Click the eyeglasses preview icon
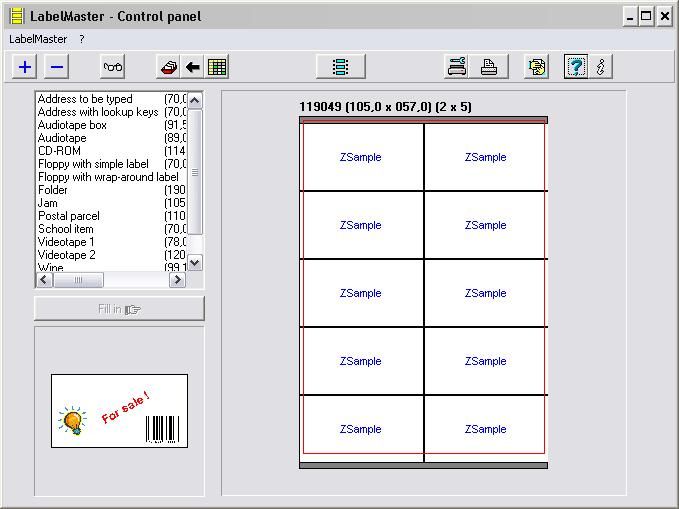This screenshot has width=679, height=509. pyautogui.click(x=113, y=67)
